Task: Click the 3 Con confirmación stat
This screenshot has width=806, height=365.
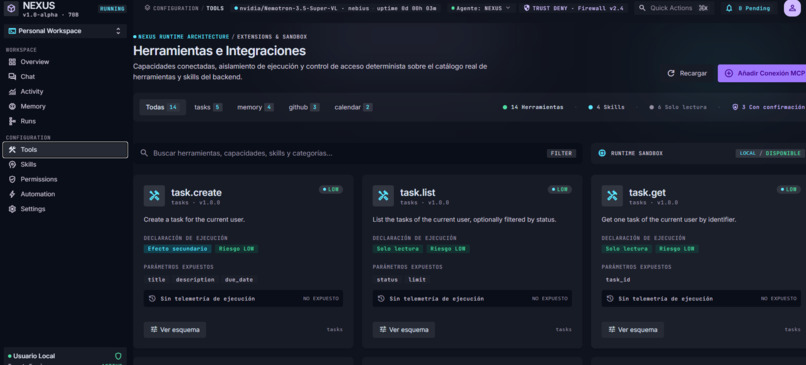Action: click(x=768, y=107)
